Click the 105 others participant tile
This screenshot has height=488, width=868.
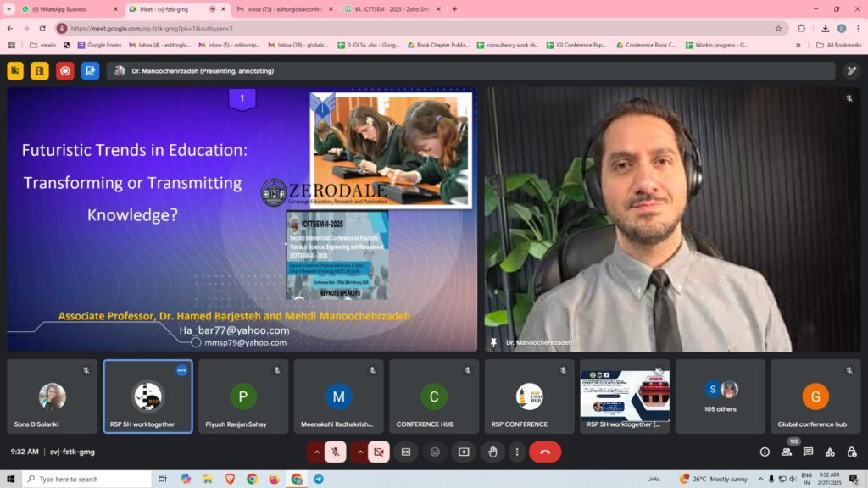click(720, 396)
